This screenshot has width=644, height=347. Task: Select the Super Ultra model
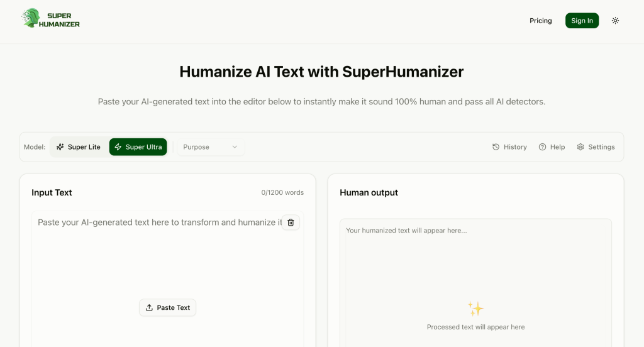(138, 147)
